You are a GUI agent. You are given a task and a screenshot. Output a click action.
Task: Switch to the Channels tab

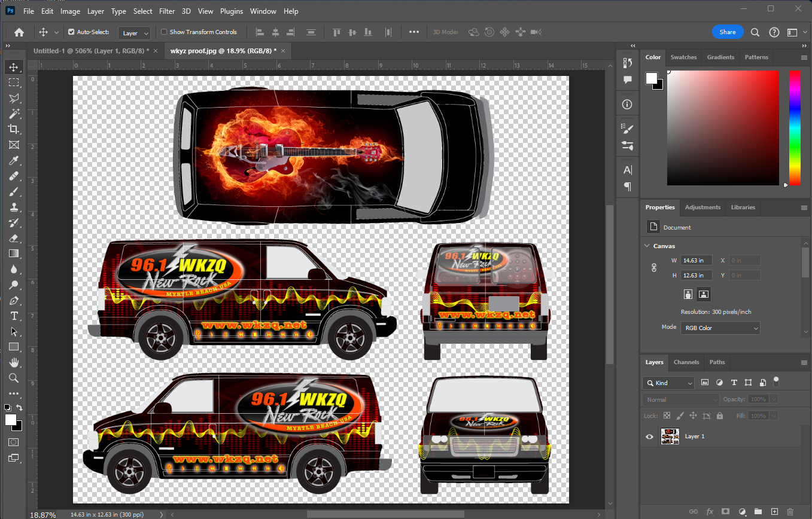click(686, 362)
